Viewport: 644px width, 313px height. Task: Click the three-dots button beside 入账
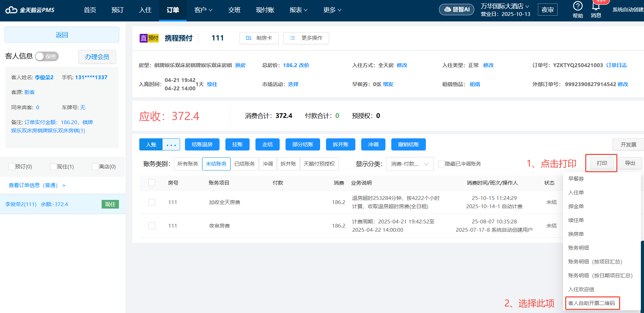[171, 145]
